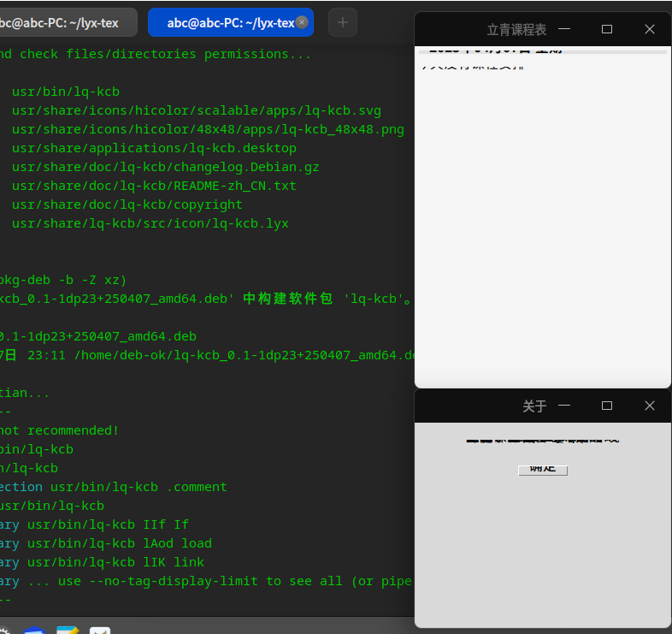Click the terminal line usr/share/applications/lq-kcb.desktop

[x=154, y=148]
